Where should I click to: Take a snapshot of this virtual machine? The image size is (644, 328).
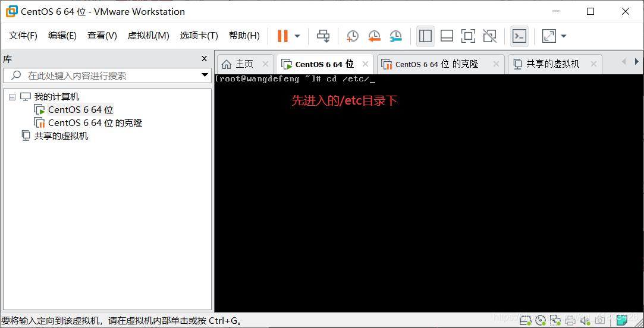coord(353,36)
